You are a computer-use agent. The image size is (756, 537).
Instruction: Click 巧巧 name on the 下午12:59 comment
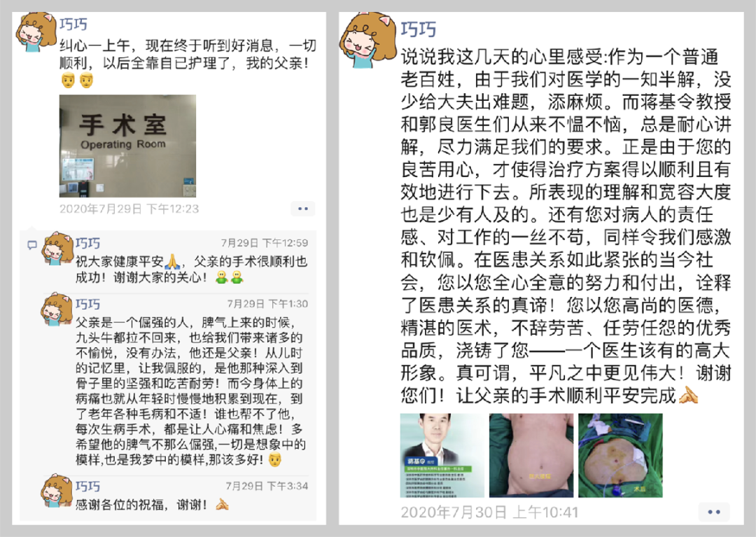click(87, 243)
